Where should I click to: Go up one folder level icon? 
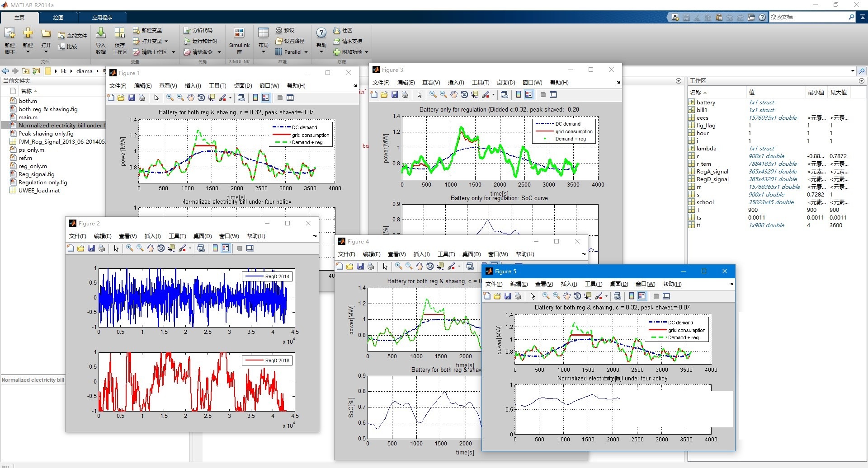coord(26,71)
